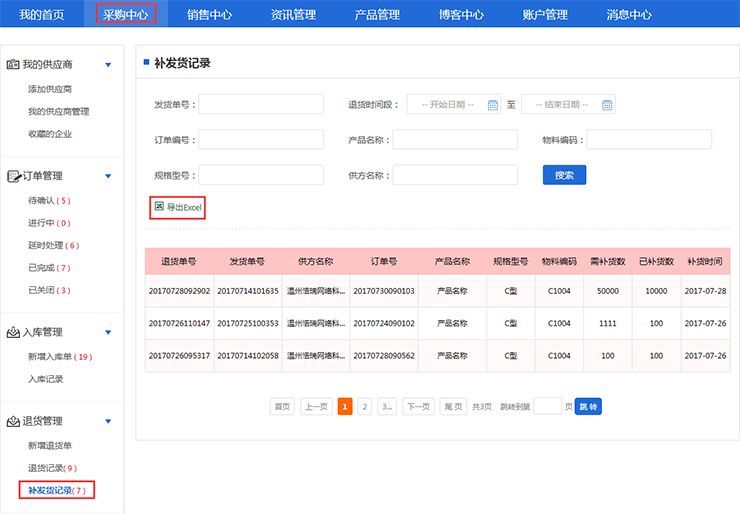740x514 pixels.
Task: Click the 补货时间 column header
Action: coord(705,261)
